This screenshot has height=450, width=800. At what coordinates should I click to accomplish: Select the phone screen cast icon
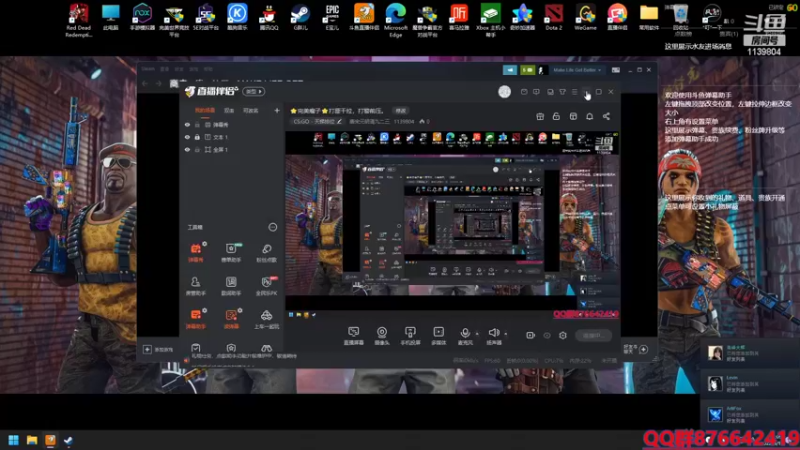(410, 336)
